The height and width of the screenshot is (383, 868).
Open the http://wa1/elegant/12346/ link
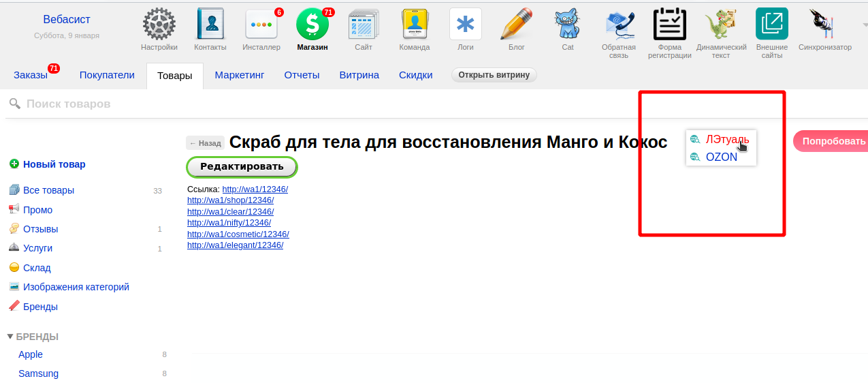tap(235, 245)
